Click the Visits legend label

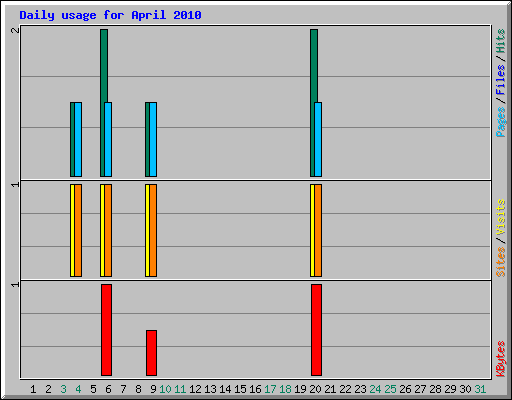(x=500, y=217)
